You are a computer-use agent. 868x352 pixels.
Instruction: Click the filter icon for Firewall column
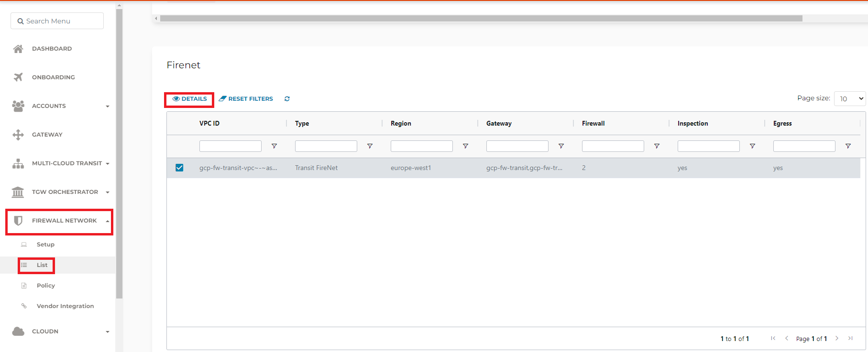click(x=657, y=146)
